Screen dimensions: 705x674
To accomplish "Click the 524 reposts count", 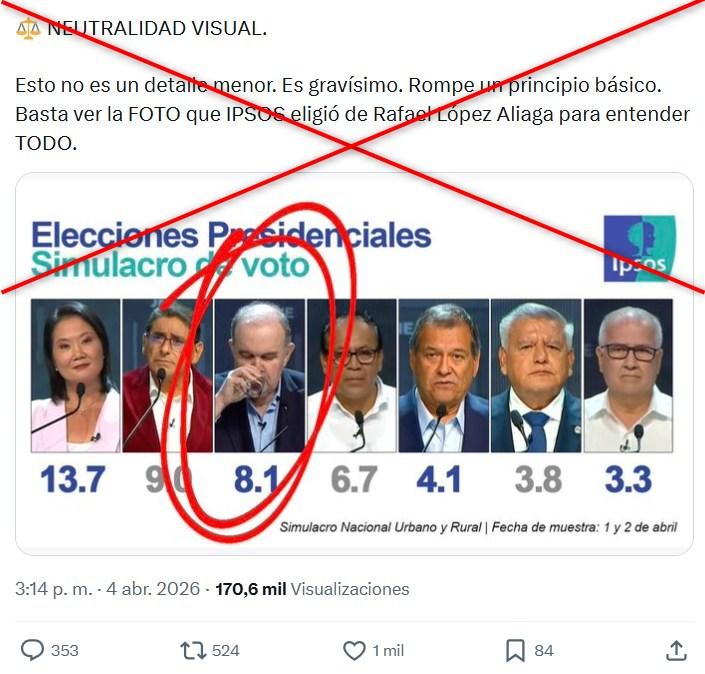I will (x=226, y=651).
